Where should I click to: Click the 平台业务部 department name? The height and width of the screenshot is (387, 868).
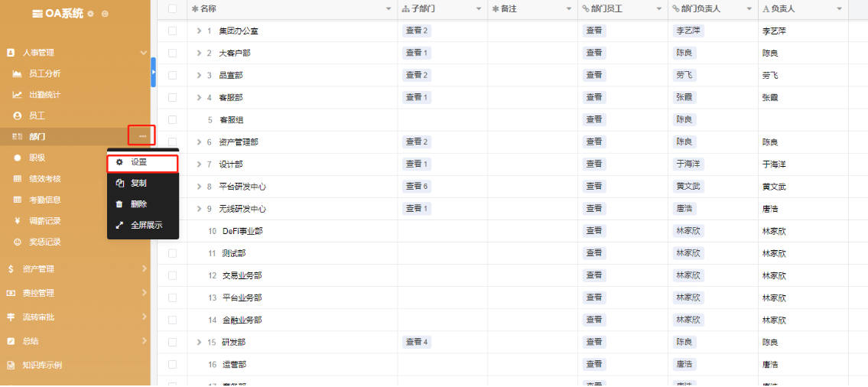[x=242, y=298]
